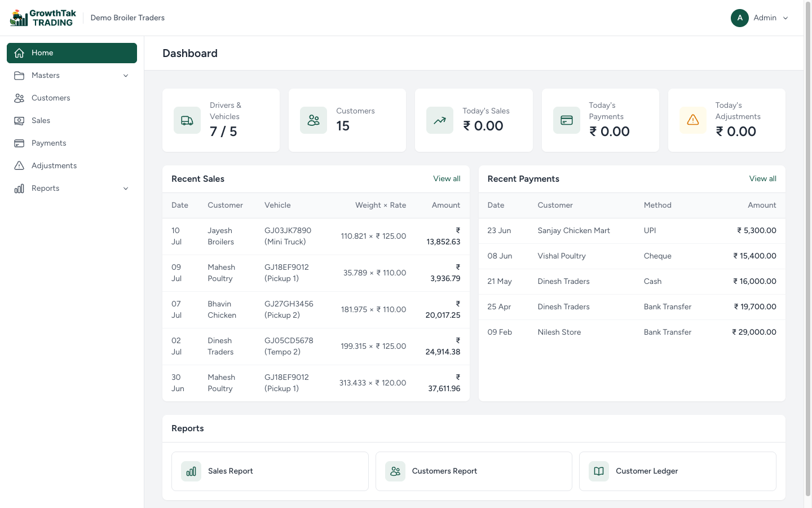Image resolution: width=812 pixels, height=508 pixels.
Task: Click Vishal Poultry in Recent Payments
Action: tap(562, 256)
